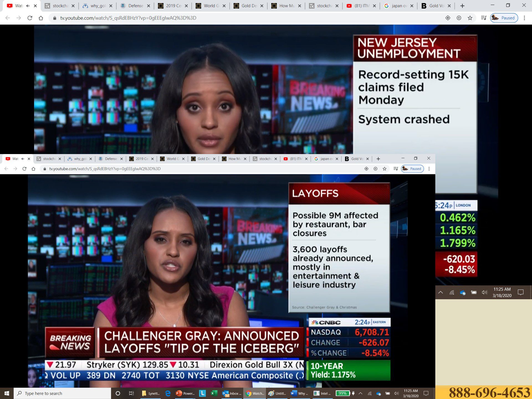This screenshot has width=532, height=399.
Task: Expand hidden tray icons on bottom taskbar
Action: [x=360, y=393]
